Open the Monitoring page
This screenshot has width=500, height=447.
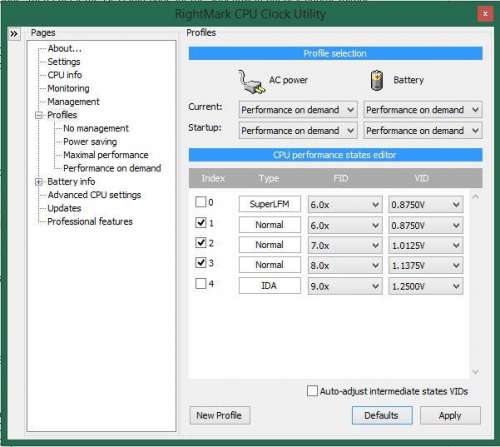68,89
